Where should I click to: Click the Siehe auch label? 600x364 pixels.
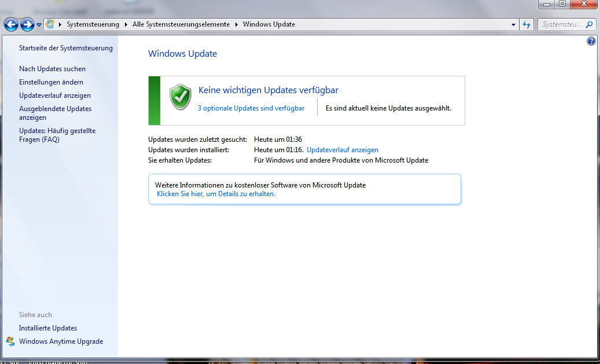click(x=36, y=315)
